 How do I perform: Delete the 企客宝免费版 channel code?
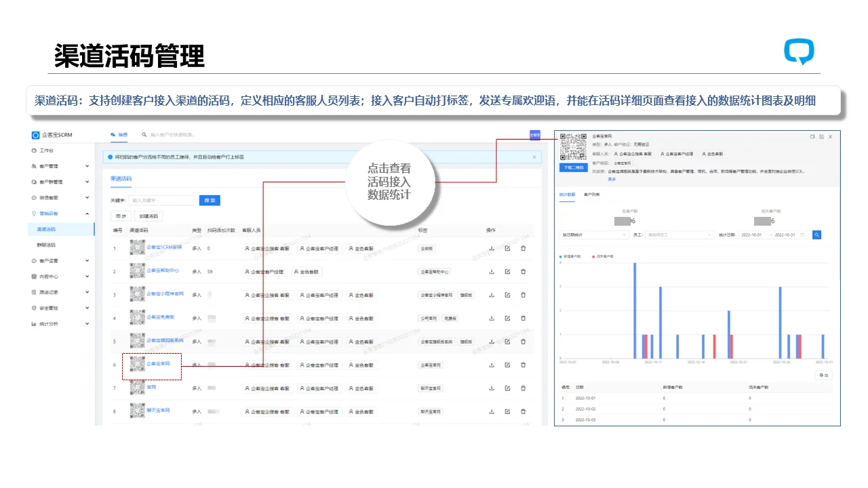[x=523, y=318]
